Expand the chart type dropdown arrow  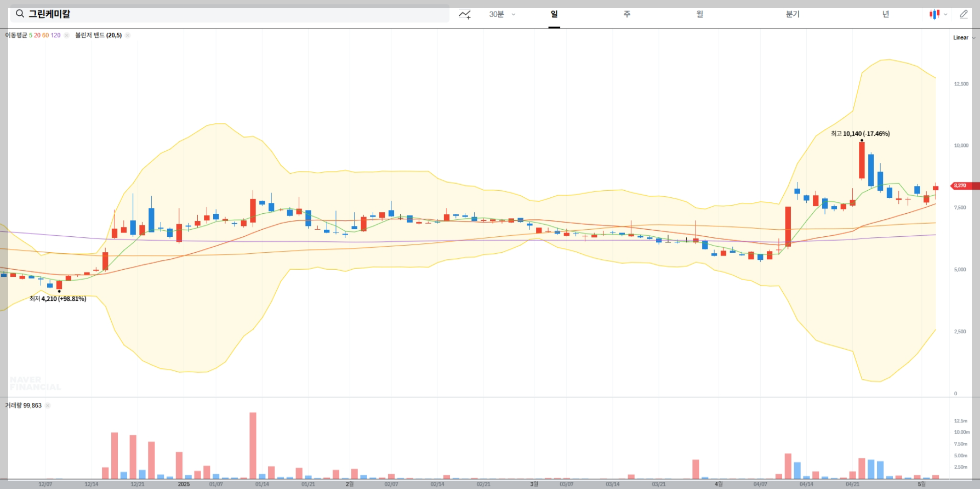click(x=945, y=15)
